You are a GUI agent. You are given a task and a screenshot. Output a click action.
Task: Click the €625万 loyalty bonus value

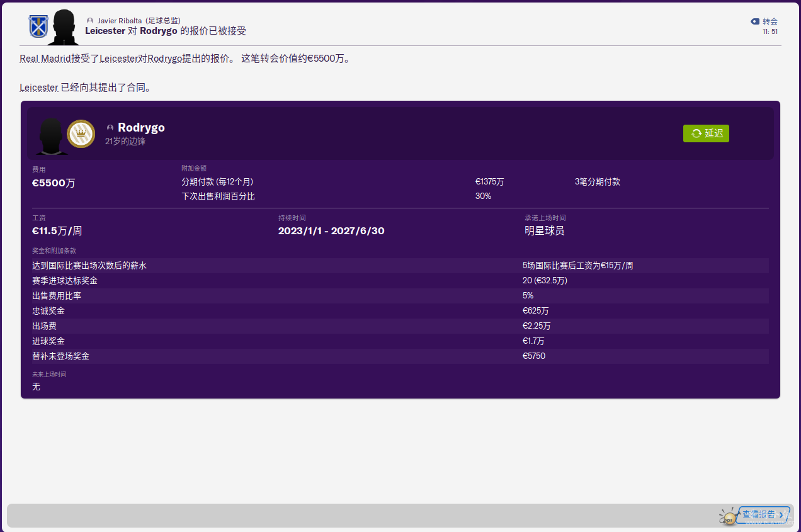point(536,311)
